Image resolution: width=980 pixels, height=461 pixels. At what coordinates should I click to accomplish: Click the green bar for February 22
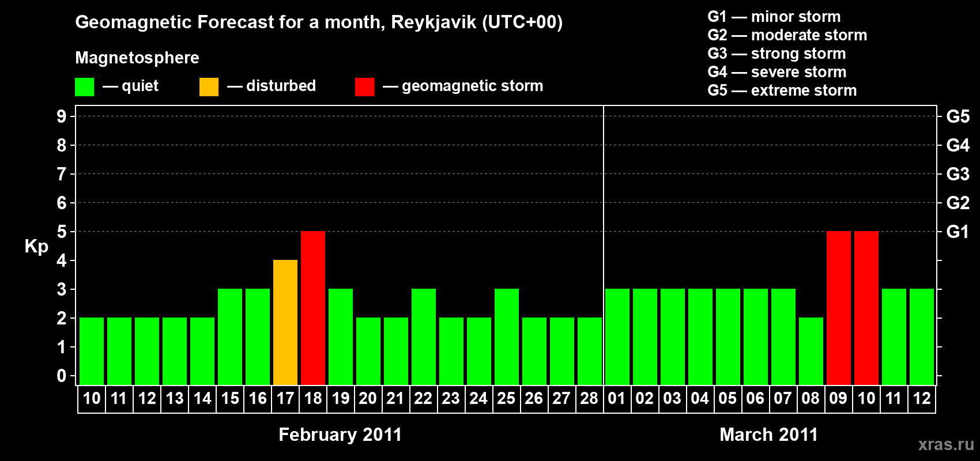[x=424, y=337]
